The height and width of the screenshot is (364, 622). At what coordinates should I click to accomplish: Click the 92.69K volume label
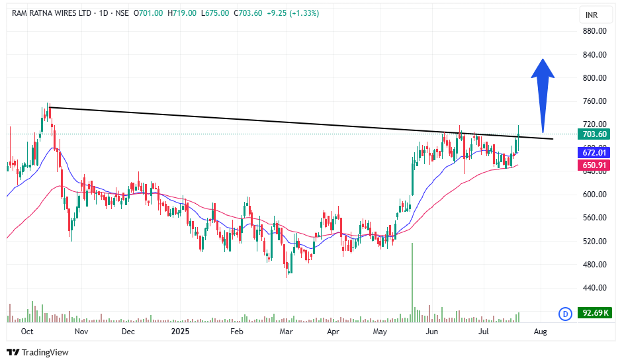(595, 313)
